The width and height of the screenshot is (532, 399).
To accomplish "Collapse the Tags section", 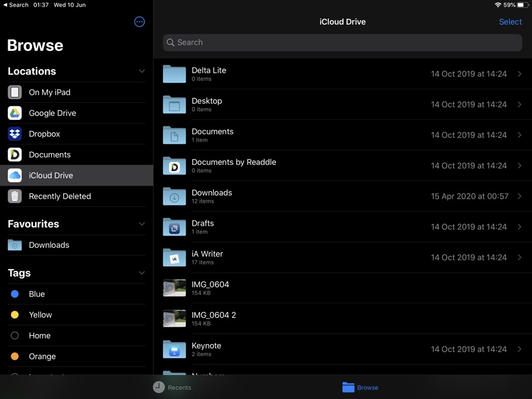I will 142,273.
